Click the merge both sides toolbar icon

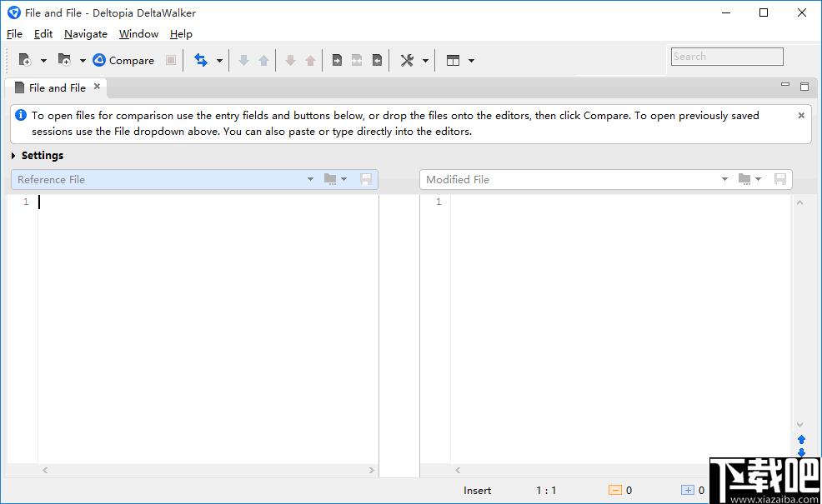[x=357, y=60]
